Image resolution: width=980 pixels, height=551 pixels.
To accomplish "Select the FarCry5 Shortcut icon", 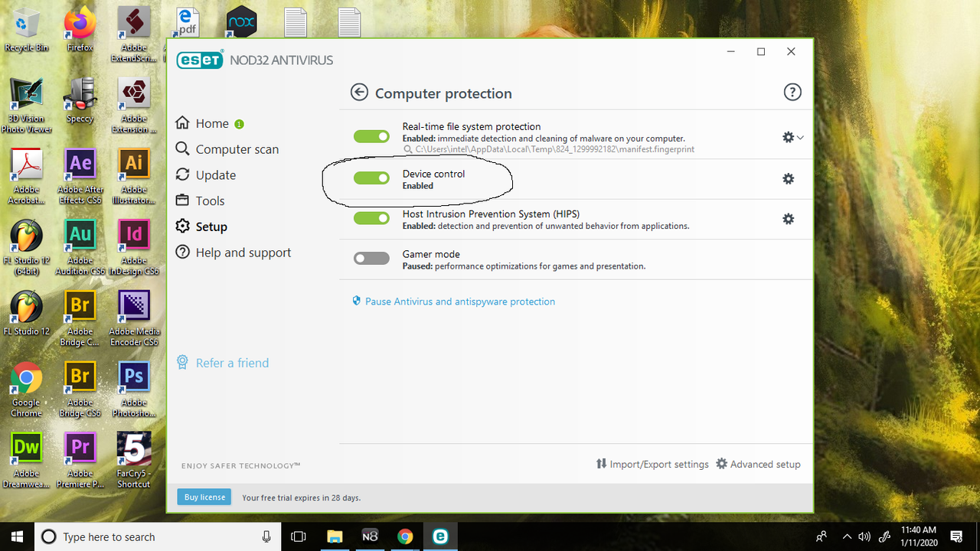I will [x=134, y=461].
